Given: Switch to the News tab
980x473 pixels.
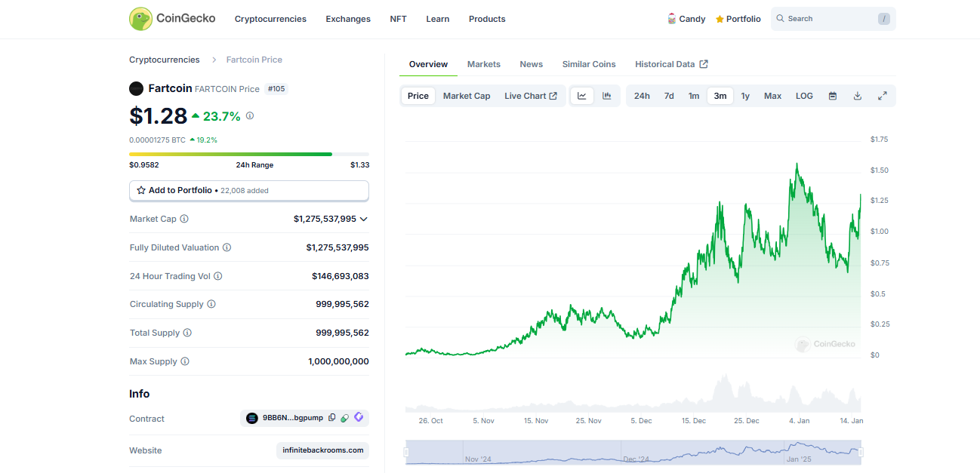Looking at the screenshot, I should [531, 64].
